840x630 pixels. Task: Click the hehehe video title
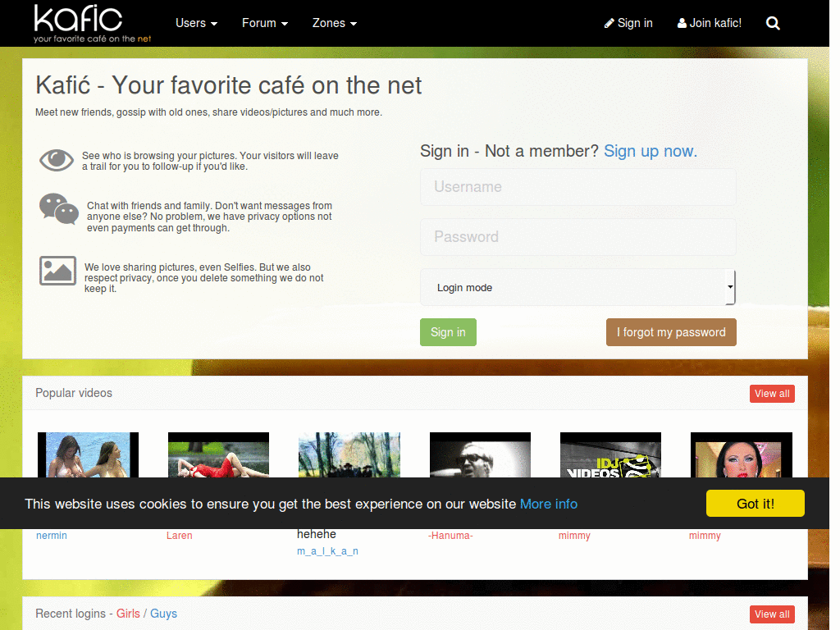click(x=316, y=534)
